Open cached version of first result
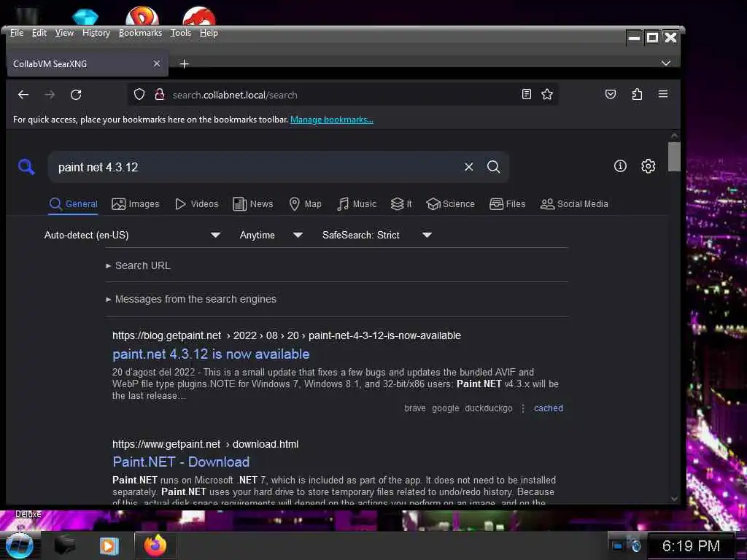 pos(549,408)
